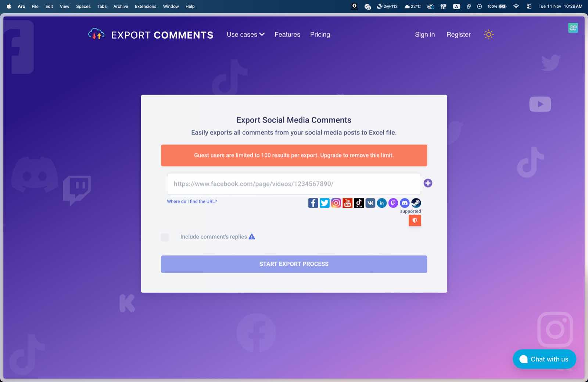Open the Tabs menu in menu bar
This screenshot has height=382, width=588.
[102, 6]
